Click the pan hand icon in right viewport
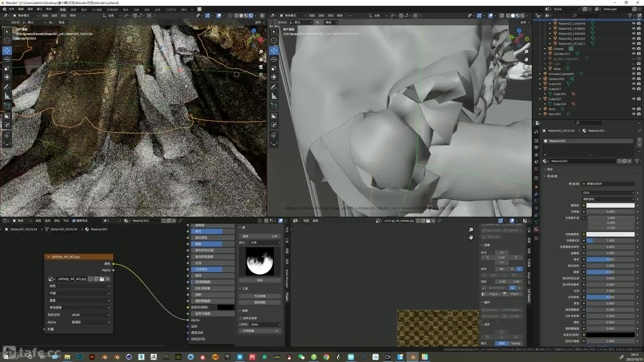This screenshot has height=362, width=644. [x=526, y=59]
